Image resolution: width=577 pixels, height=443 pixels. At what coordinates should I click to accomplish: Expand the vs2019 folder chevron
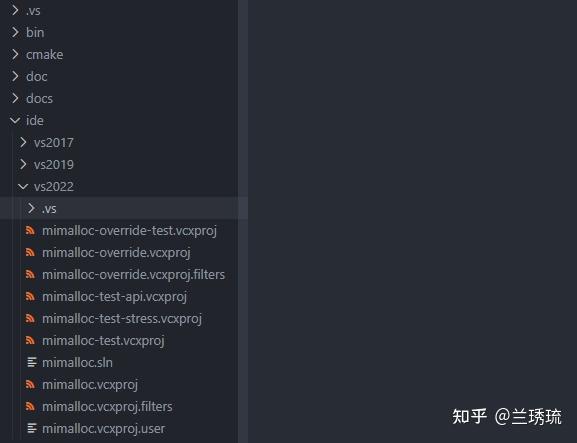24,164
